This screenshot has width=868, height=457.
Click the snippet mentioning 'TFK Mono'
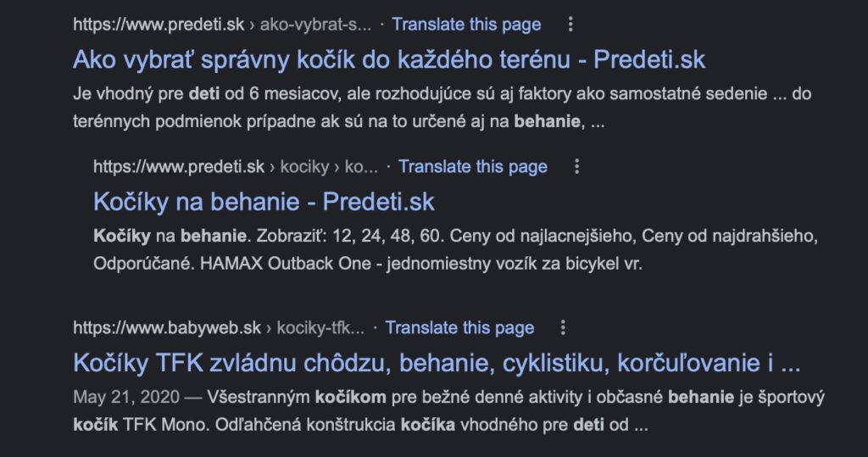click(x=449, y=411)
